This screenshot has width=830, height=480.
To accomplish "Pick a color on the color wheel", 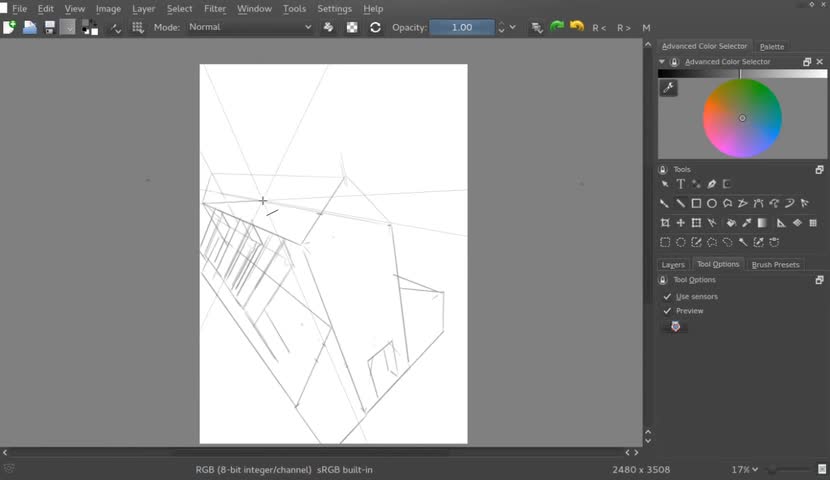I will tap(742, 118).
